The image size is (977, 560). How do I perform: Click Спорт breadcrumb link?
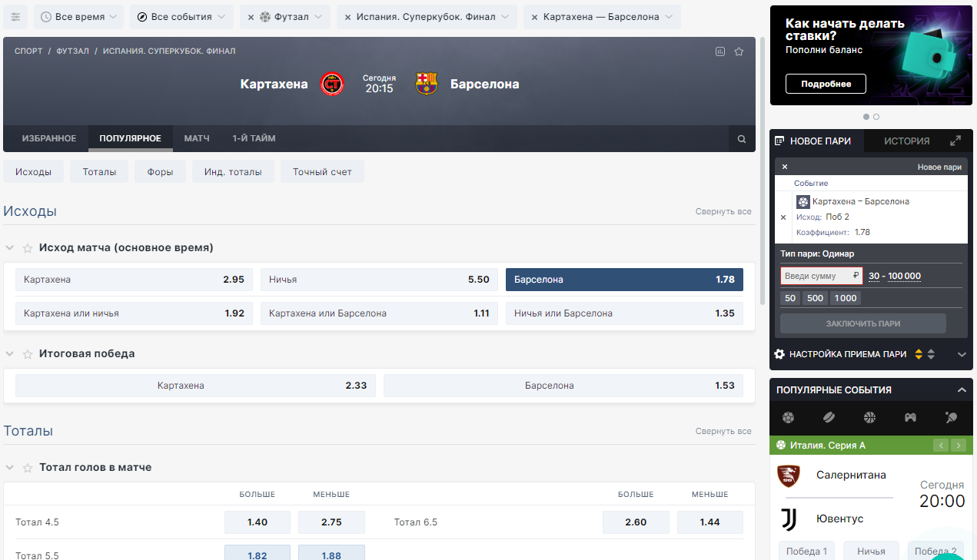coord(28,51)
